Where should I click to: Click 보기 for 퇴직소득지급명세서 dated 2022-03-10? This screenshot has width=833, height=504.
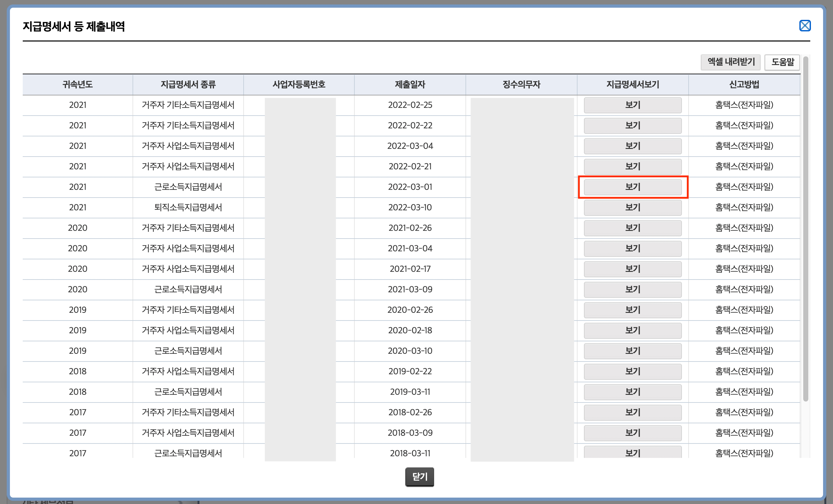click(x=632, y=207)
